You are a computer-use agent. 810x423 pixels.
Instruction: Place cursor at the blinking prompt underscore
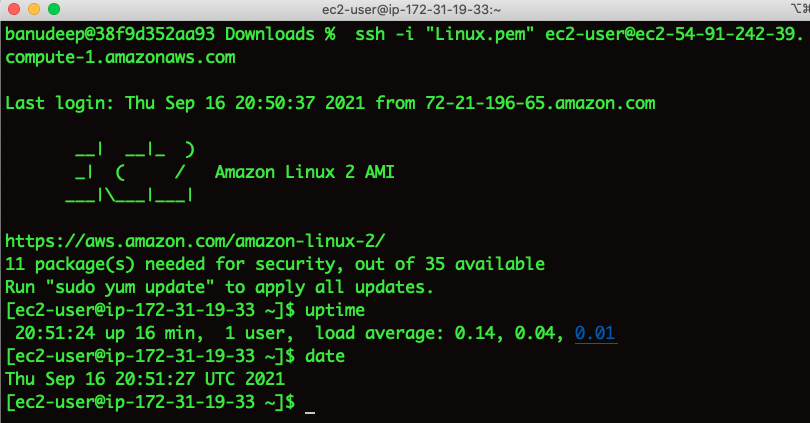(310, 412)
